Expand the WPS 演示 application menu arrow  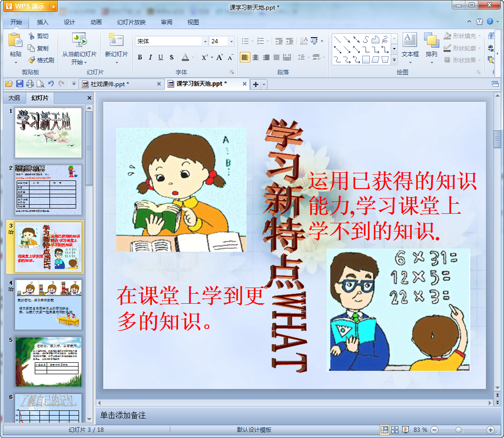click(54, 7)
